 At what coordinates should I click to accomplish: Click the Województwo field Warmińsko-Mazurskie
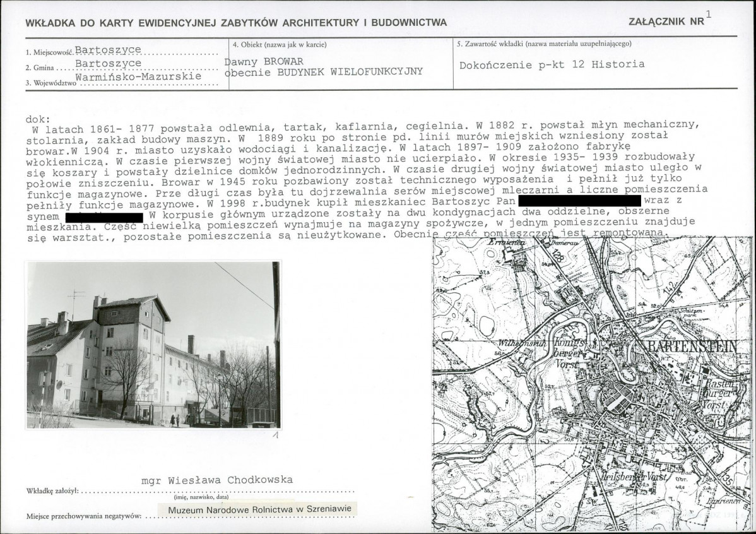(x=138, y=77)
